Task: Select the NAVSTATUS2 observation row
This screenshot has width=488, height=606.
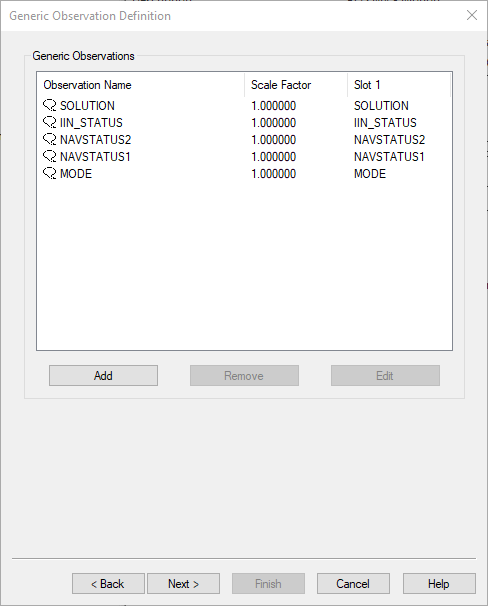Action: [244, 140]
